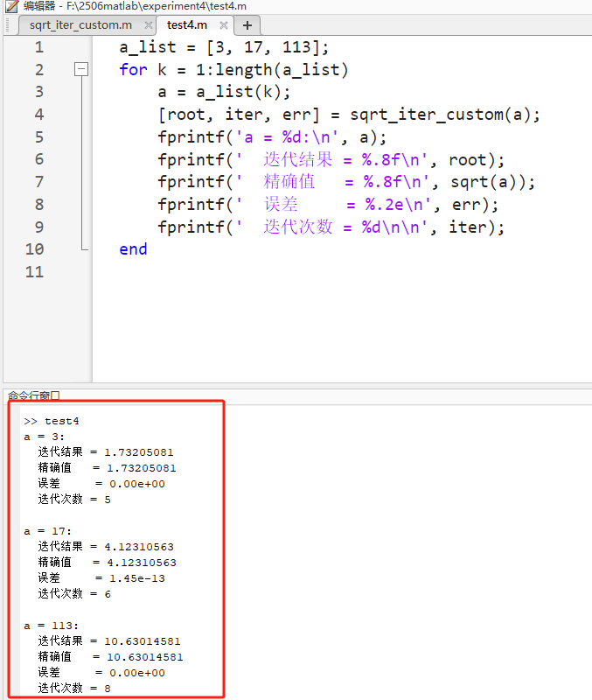Click the fprintf line with sqrt(a)
The image size is (592, 700).
(346, 182)
